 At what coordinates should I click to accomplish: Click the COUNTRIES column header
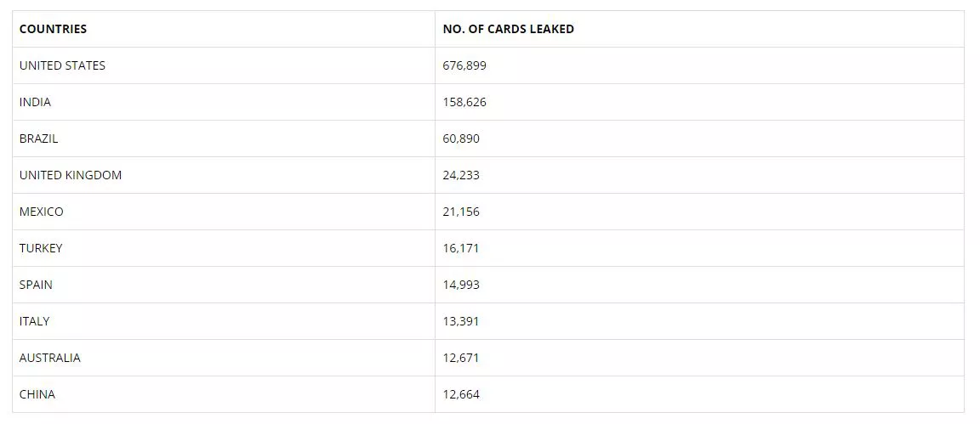[x=53, y=29]
